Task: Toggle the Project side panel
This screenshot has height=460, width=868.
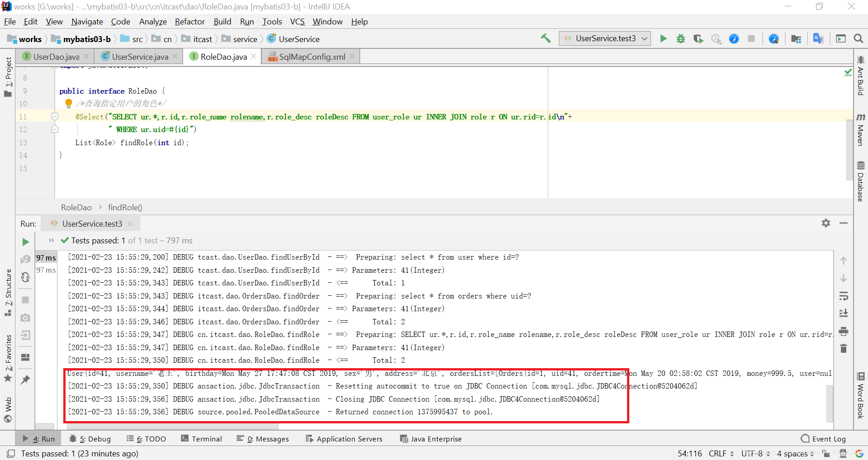Action: click(8, 77)
